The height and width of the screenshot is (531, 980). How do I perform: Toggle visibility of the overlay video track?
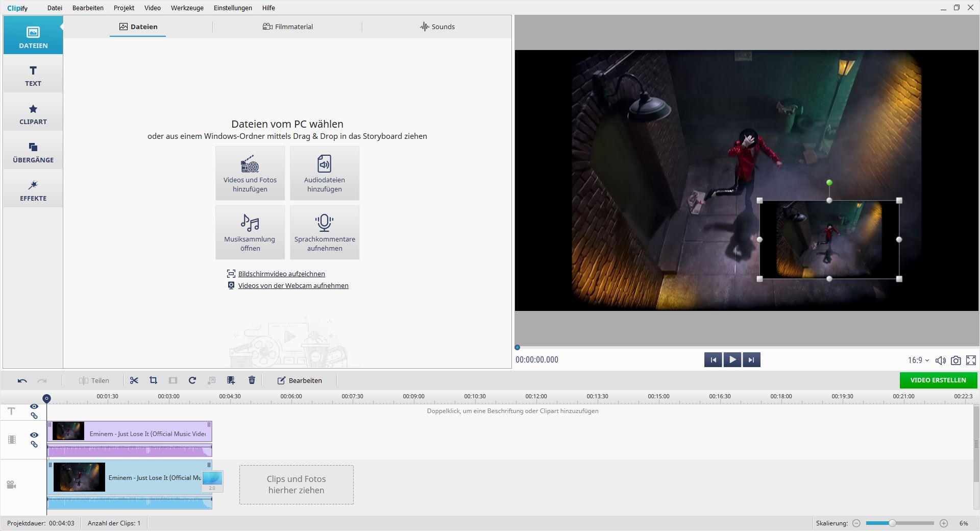[x=34, y=435]
